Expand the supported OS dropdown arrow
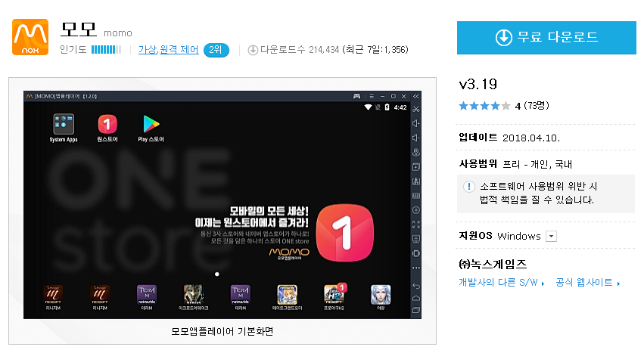 click(x=551, y=237)
